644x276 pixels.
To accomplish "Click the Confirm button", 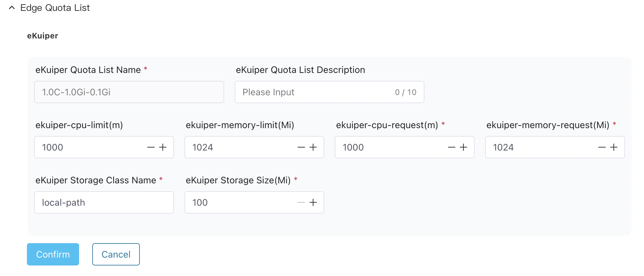I will click(x=53, y=254).
